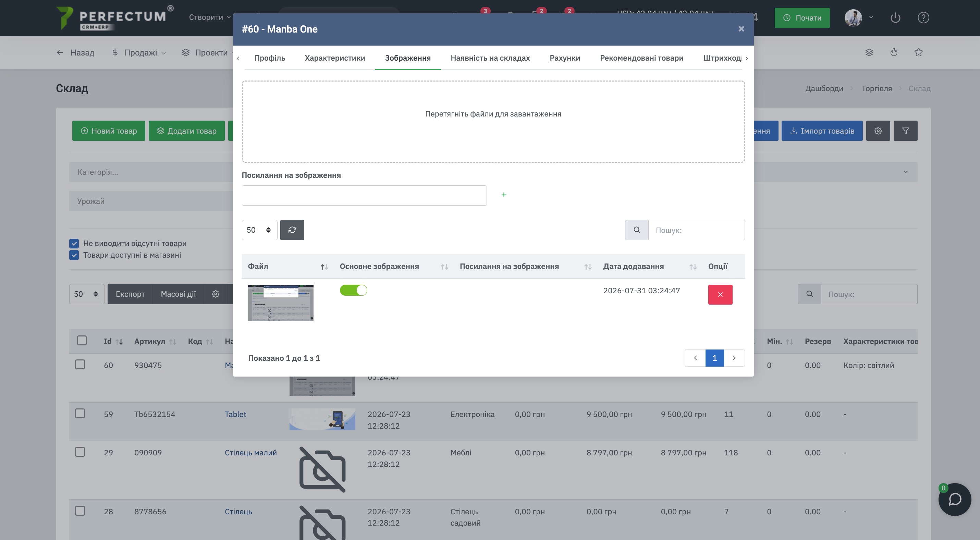Focus the modal Пошук search field
The image size is (980, 540).
click(x=696, y=230)
